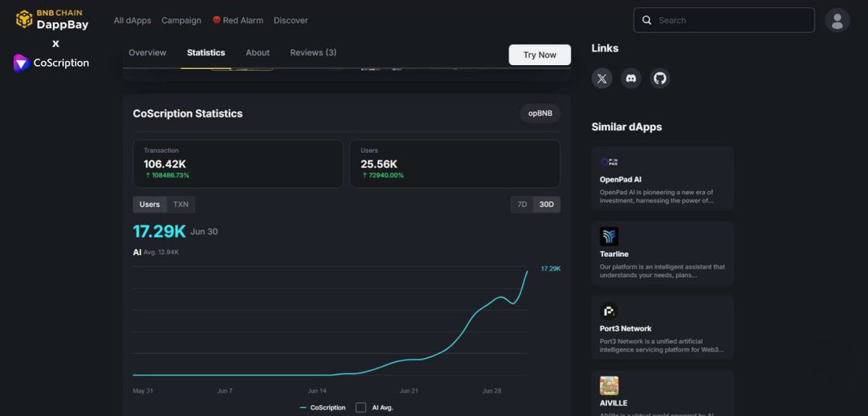The height and width of the screenshot is (416, 868).
Task: Click the May 31 axis label
Action: 143,391
